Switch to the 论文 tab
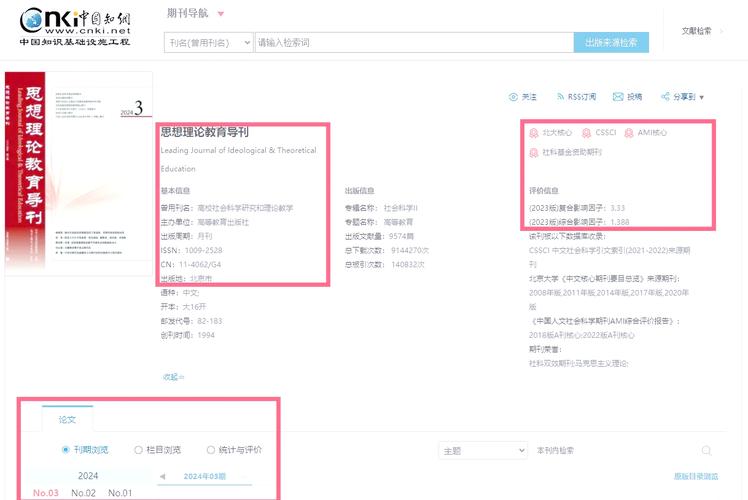Viewport: 748px width, 500px height. tap(67, 419)
